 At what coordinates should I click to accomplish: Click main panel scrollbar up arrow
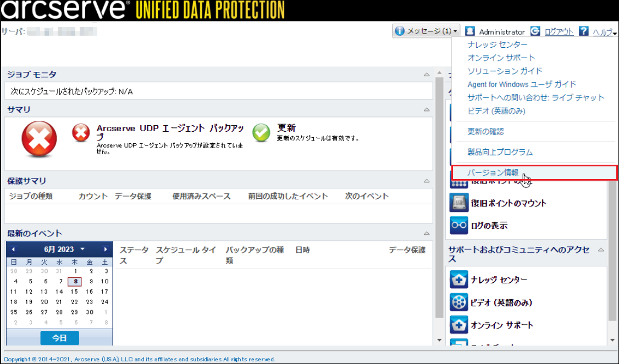pos(439,73)
